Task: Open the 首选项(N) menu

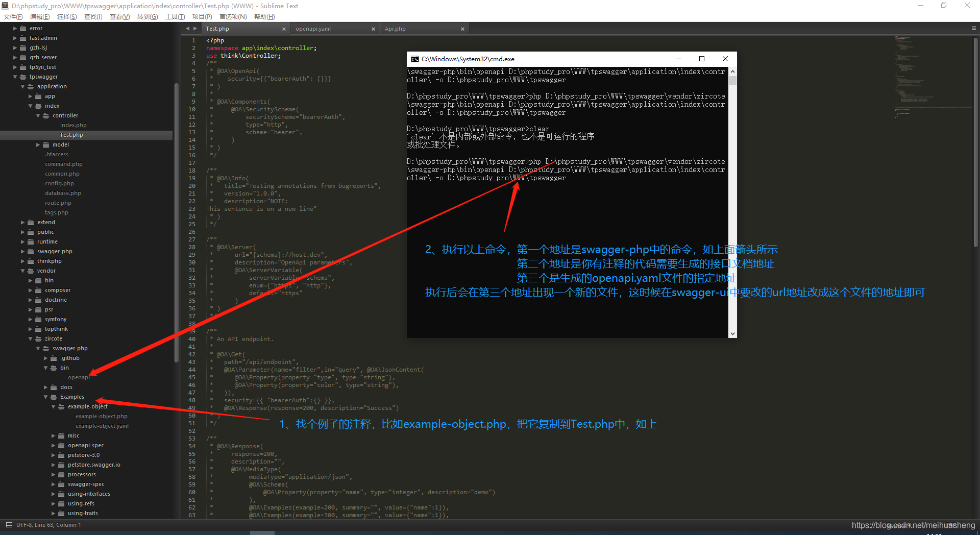Action: tap(233, 17)
